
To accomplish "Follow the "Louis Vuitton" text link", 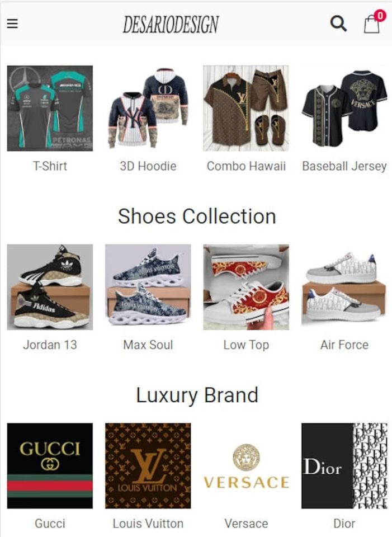I will click(x=148, y=524).
